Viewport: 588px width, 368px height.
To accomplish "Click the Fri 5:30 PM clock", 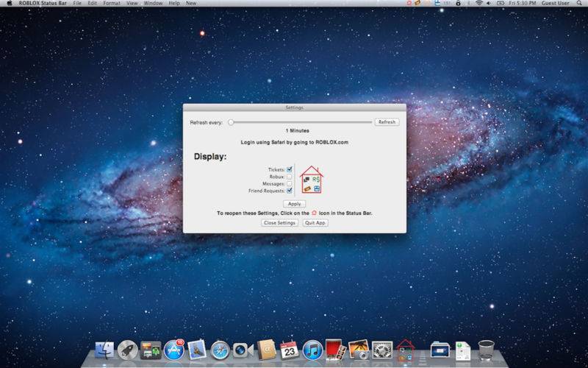I will tap(523, 3).
